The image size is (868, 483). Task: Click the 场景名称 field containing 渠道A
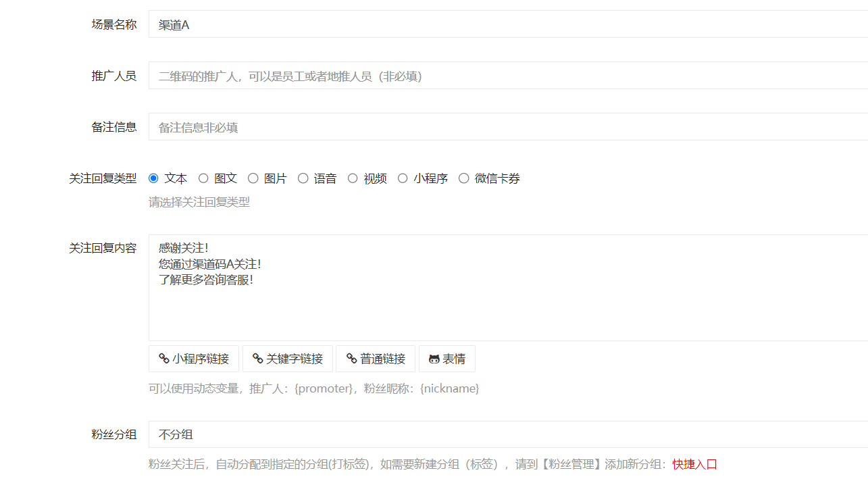(405, 24)
